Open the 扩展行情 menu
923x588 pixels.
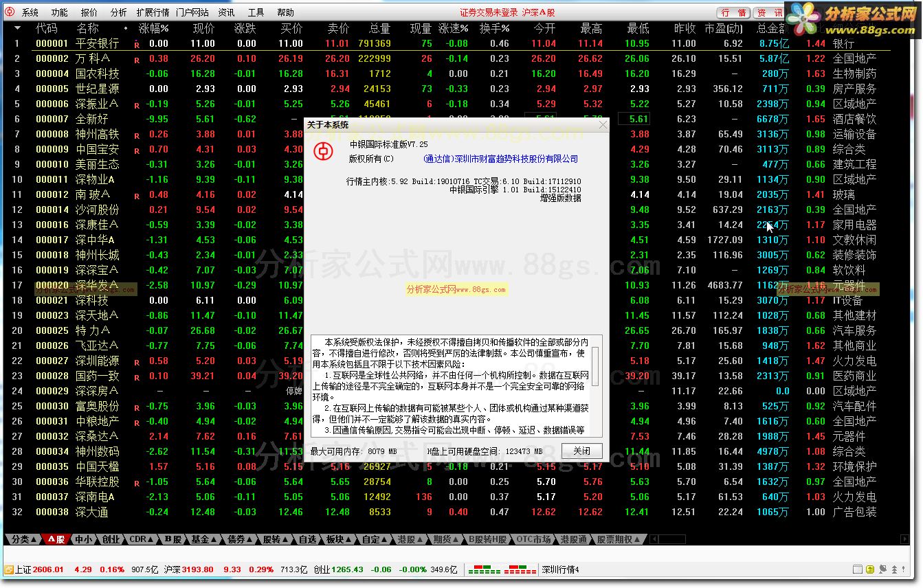click(153, 12)
